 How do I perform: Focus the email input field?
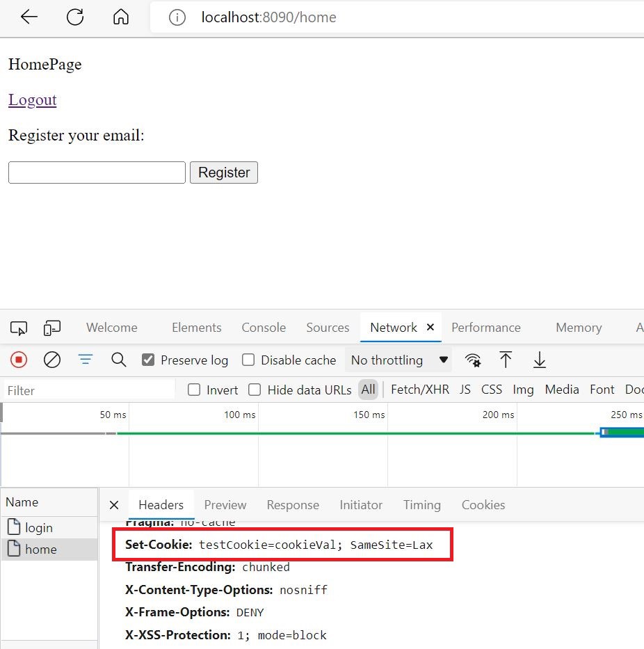97,173
